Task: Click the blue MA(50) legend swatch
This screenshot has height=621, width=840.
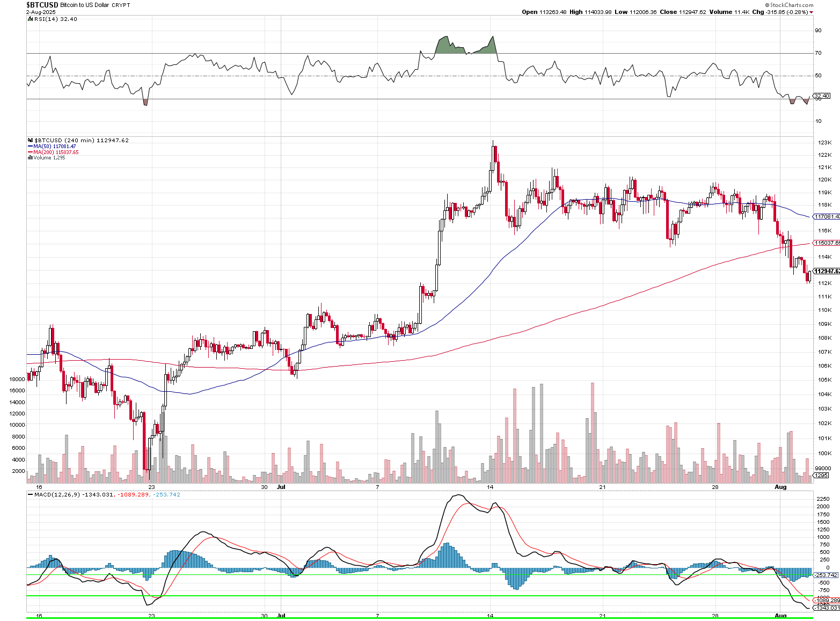Action: (30, 147)
